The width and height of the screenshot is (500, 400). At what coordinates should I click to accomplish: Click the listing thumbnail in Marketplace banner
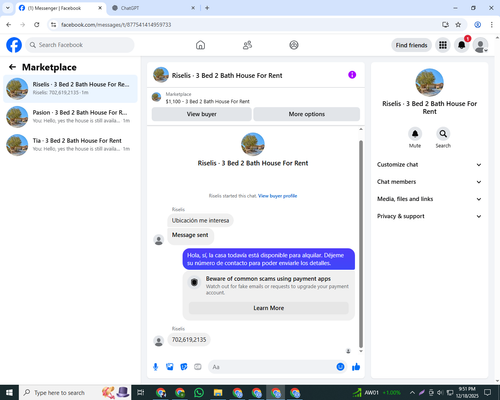tap(156, 97)
